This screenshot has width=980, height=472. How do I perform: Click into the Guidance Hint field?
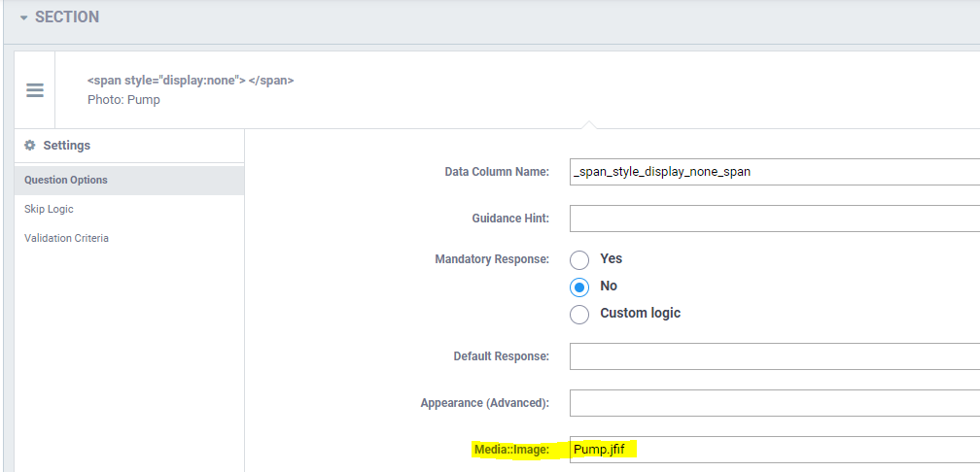click(x=774, y=219)
